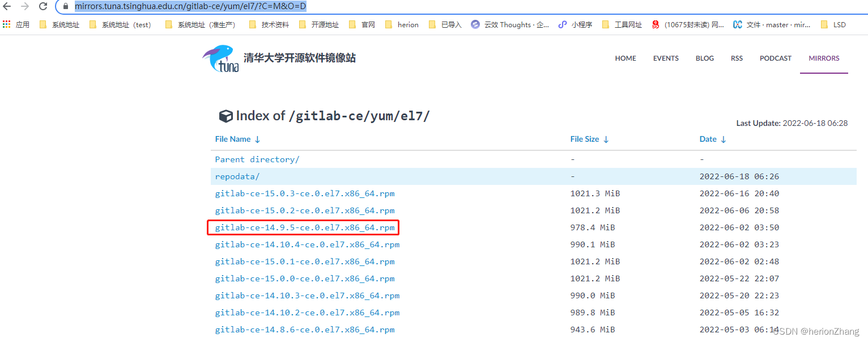The image size is (868, 342).
Task: Open RSS navigation item
Action: point(737,58)
